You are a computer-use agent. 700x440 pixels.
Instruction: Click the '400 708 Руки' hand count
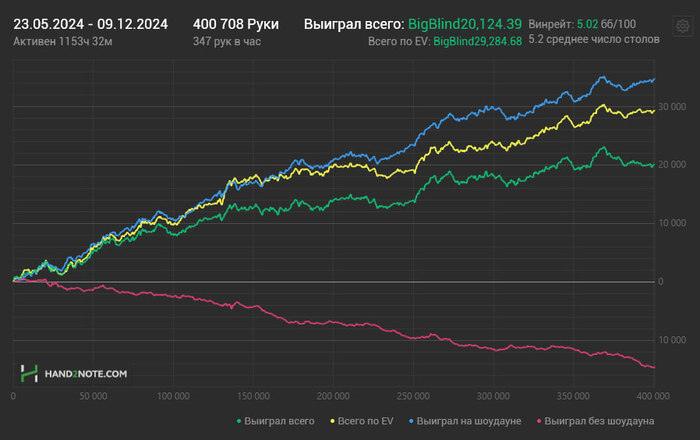pyautogui.click(x=236, y=24)
